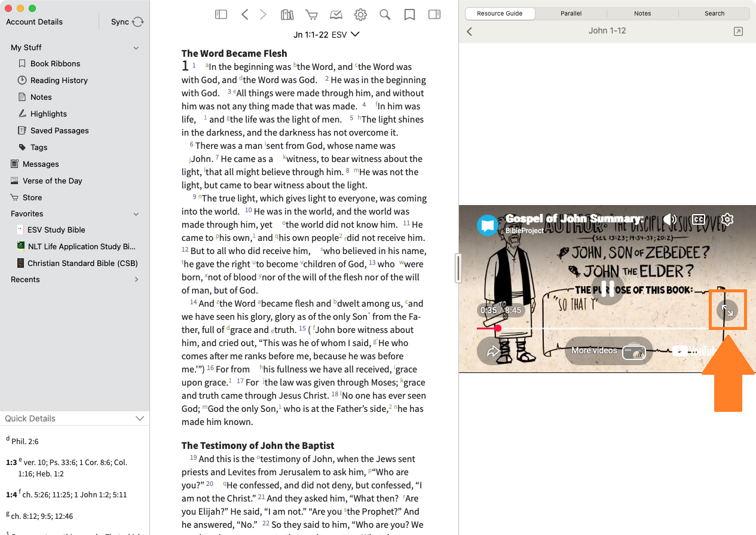Collapse the Favorites section
The height and width of the screenshot is (535, 756).
[136, 214]
